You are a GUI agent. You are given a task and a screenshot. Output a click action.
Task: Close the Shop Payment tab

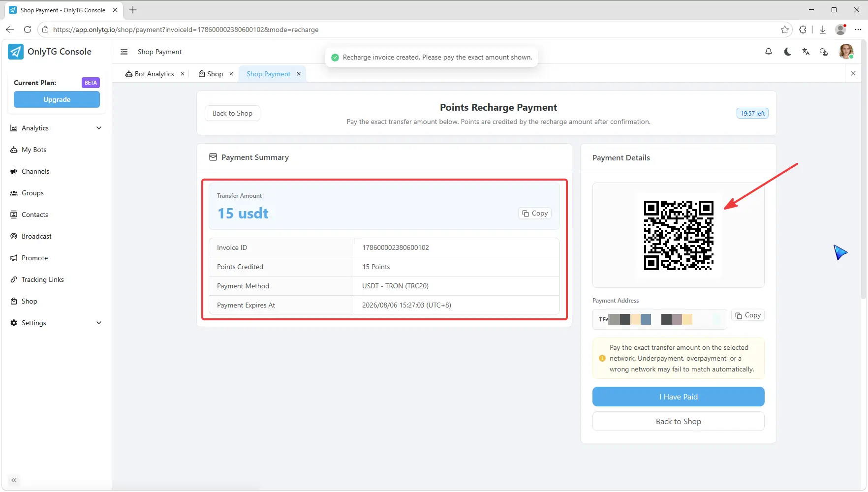tap(299, 74)
